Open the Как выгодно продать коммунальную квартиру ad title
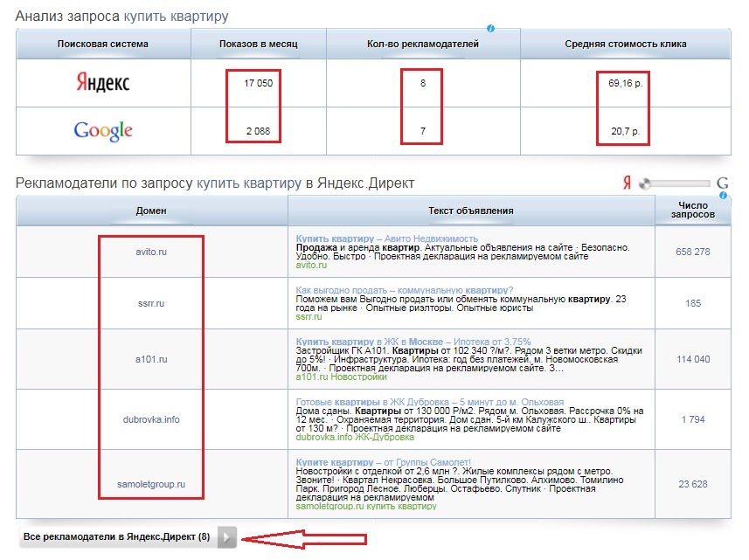This screenshot has height=560, width=749. click(x=404, y=290)
